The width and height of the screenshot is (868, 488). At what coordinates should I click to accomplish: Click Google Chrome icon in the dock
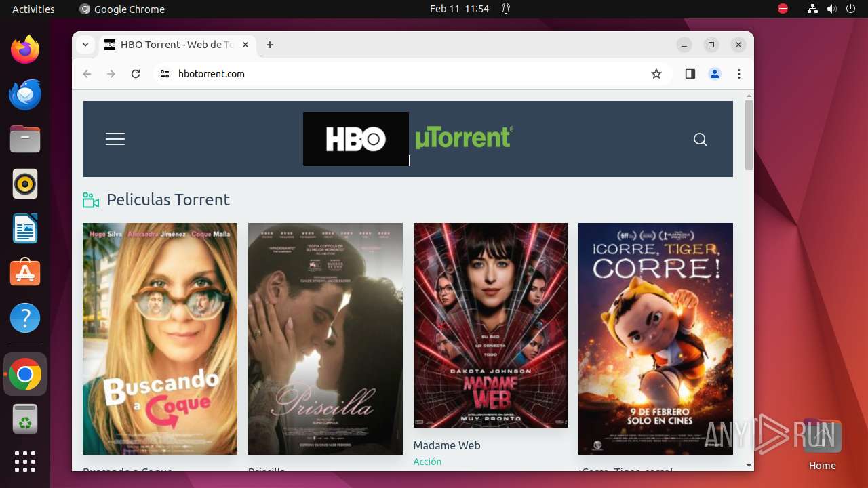point(25,374)
